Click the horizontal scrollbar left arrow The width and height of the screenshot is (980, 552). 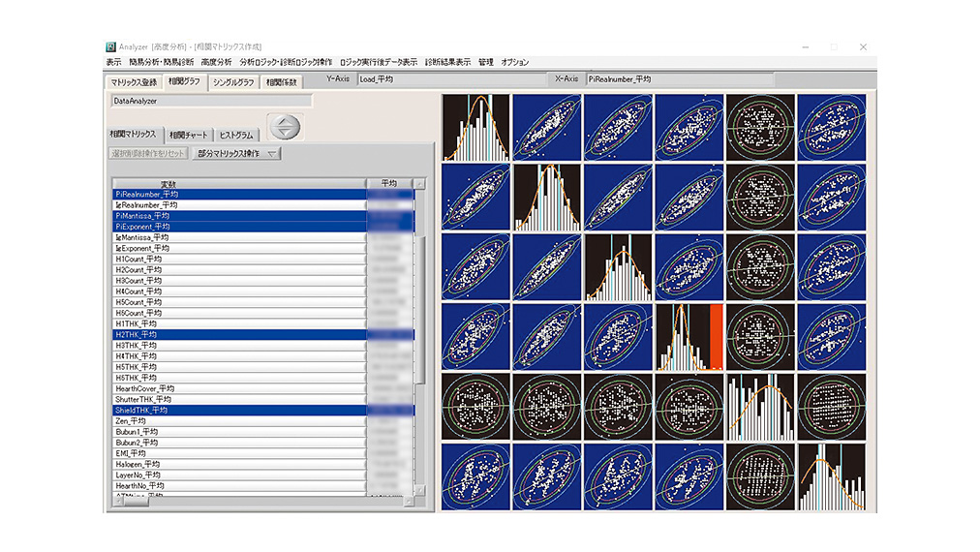pos(118,501)
